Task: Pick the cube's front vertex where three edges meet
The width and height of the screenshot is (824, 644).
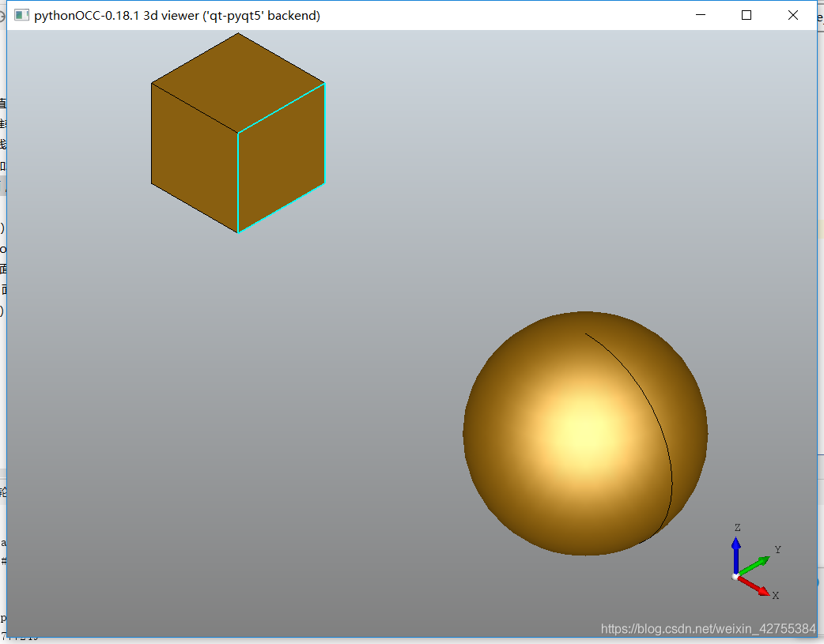Action: pos(238,133)
